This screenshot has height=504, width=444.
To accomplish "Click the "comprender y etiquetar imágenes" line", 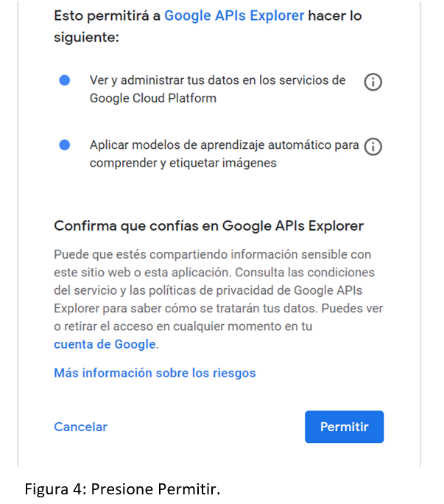I will tap(183, 163).
